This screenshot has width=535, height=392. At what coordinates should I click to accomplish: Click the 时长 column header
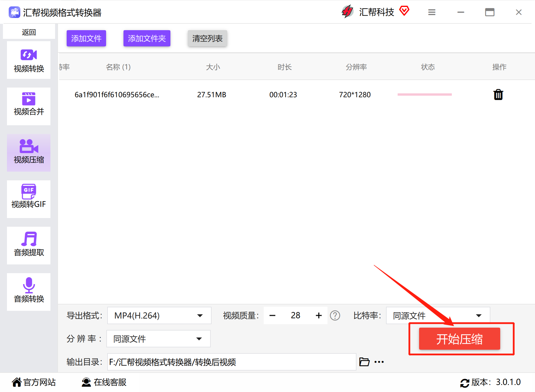(x=285, y=67)
